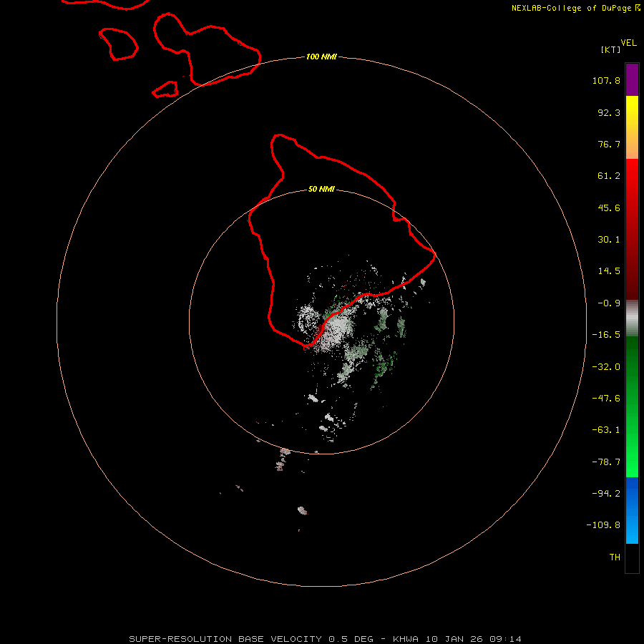Click the TH threshold label
This screenshot has height=644, width=644.
pos(615,557)
